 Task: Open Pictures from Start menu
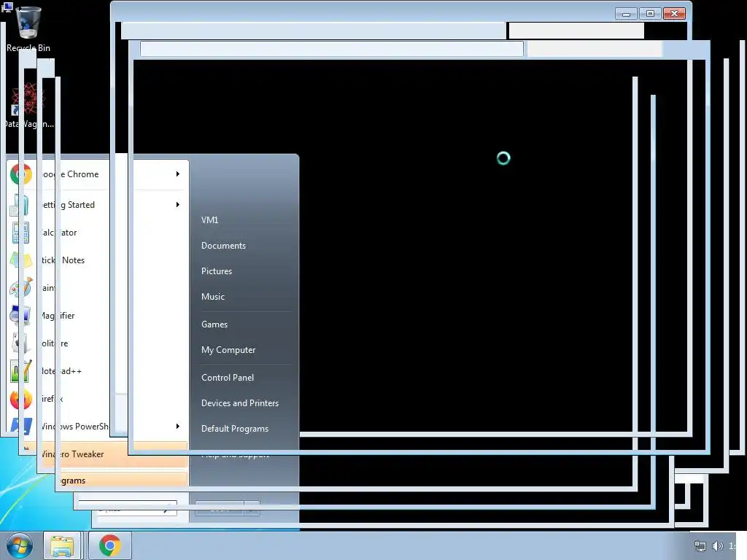[217, 271]
